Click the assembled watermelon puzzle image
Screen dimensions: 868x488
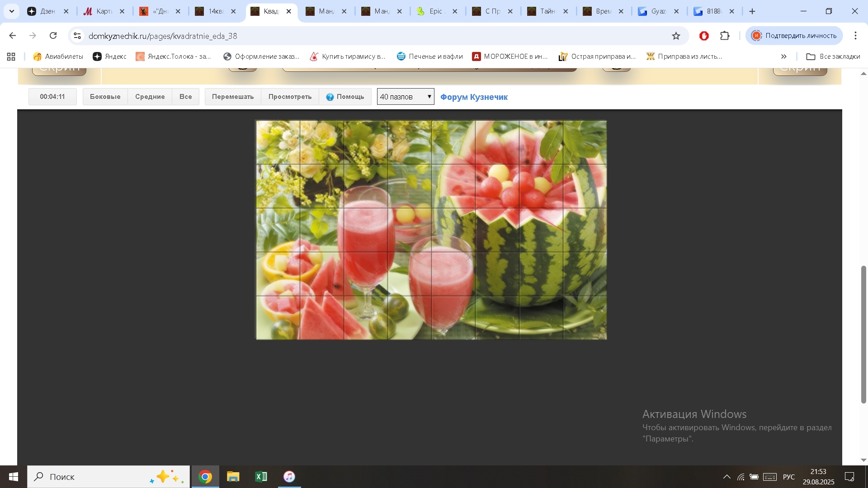pyautogui.click(x=431, y=230)
